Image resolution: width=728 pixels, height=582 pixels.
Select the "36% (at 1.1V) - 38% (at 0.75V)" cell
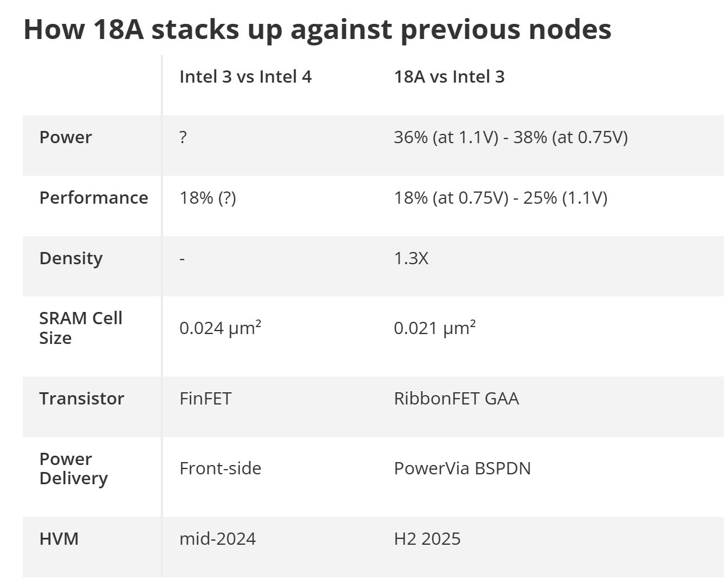[x=511, y=137]
